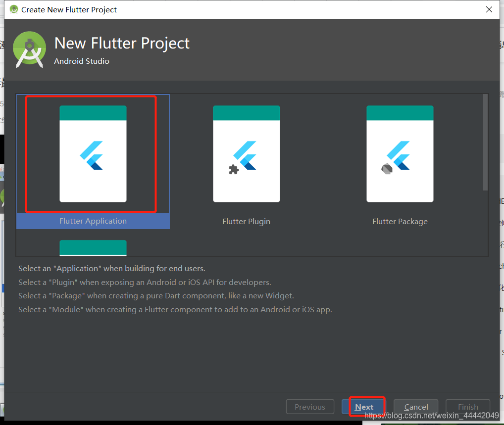Screen dimensions: 504x425
Task: Click the Previous button
Action: click(x=310, y=407)
